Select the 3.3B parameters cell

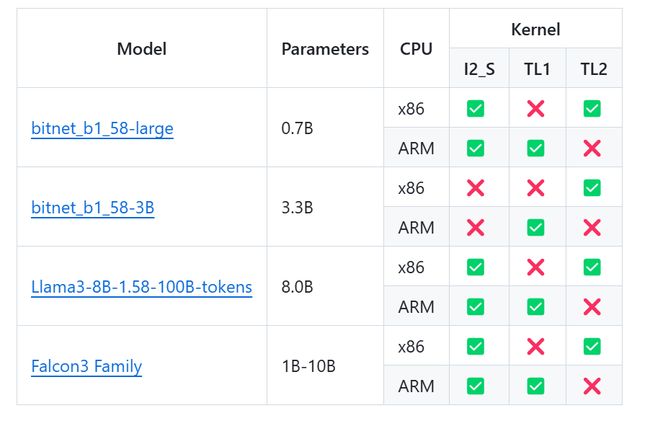click(325, 208)
